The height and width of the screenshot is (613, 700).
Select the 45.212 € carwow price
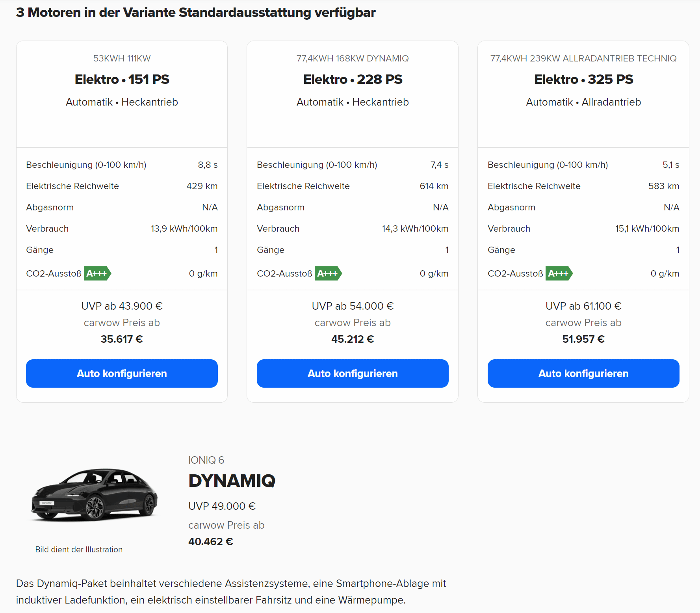pyautogui.click(x=353, y=339)
